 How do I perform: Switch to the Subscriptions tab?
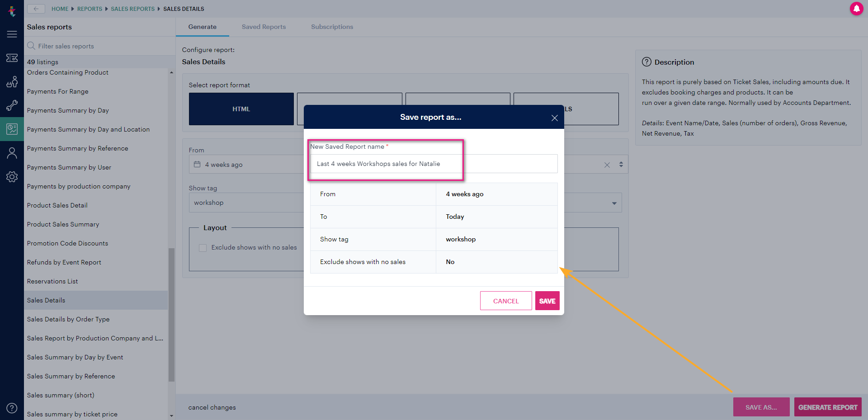point(332,27)
